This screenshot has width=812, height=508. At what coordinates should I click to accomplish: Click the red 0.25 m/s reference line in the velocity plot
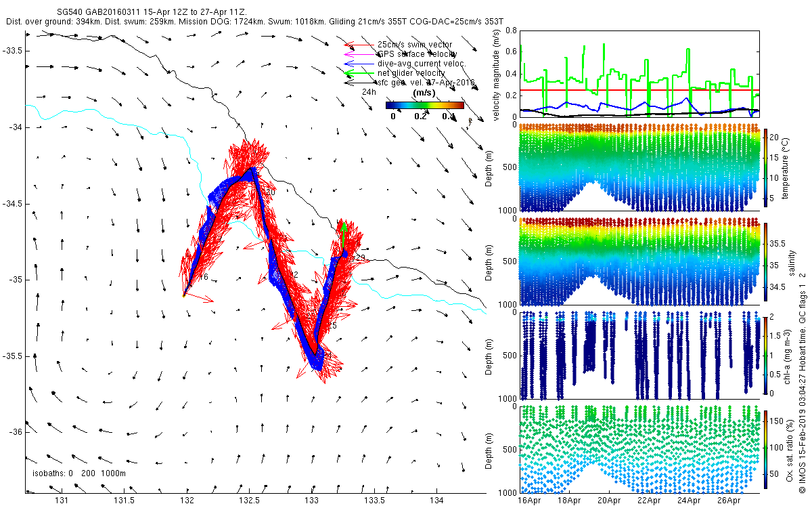(638, 90)
